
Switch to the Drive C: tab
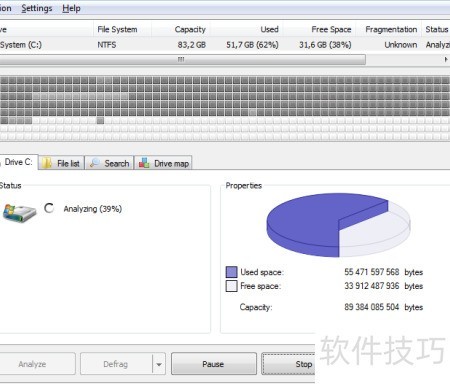click(x=18, y=162)
